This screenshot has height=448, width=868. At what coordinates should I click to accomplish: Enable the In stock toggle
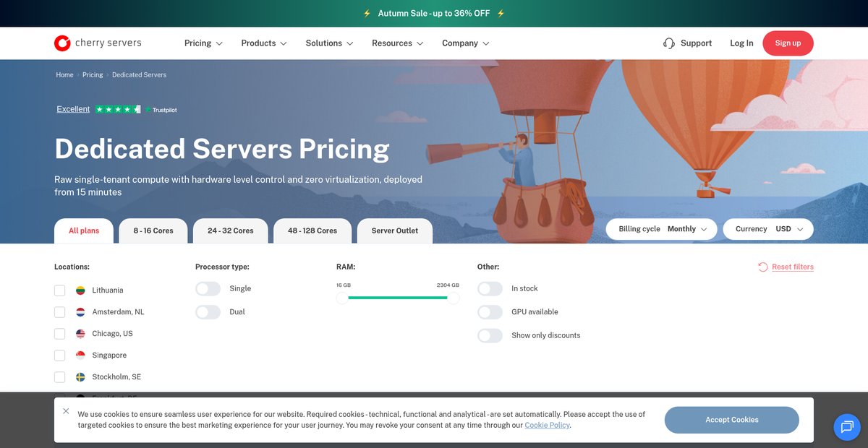[x=490, y=288]
